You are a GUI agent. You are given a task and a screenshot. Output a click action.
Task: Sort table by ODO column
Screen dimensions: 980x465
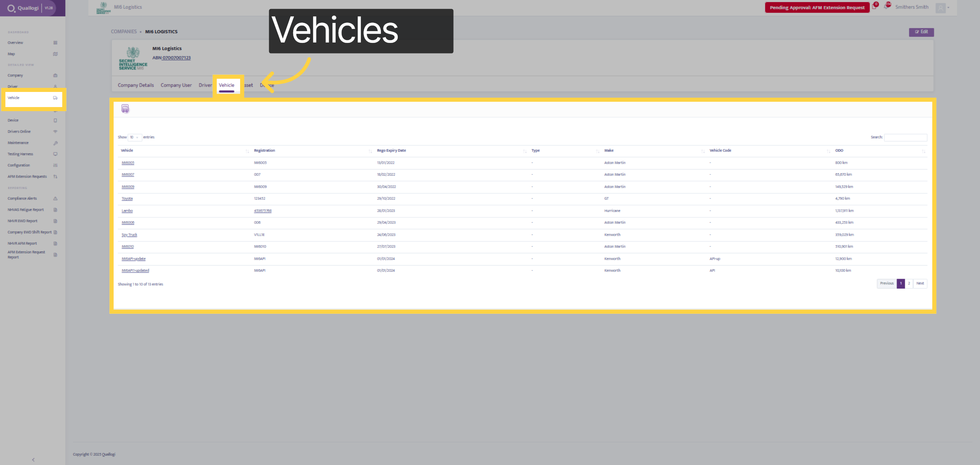[x=880, y=151]
